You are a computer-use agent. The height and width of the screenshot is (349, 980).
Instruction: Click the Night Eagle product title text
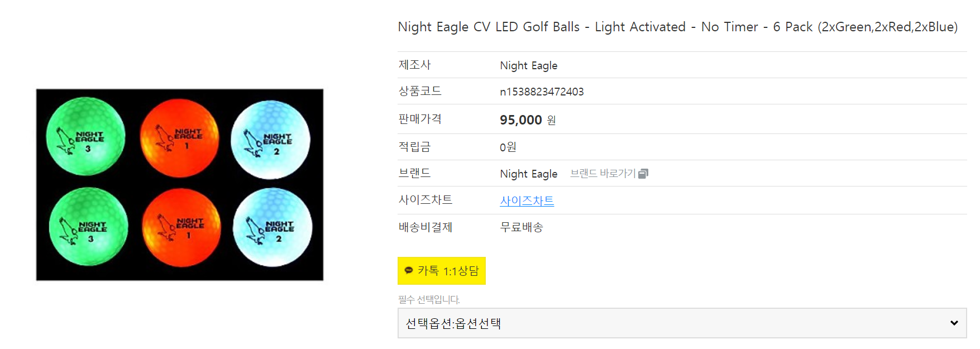pos(677,27)
